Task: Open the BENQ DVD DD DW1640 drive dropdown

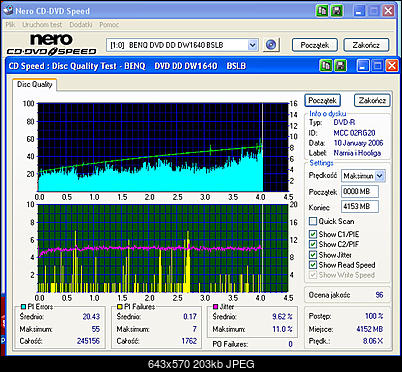Action: tap(253, 45)
